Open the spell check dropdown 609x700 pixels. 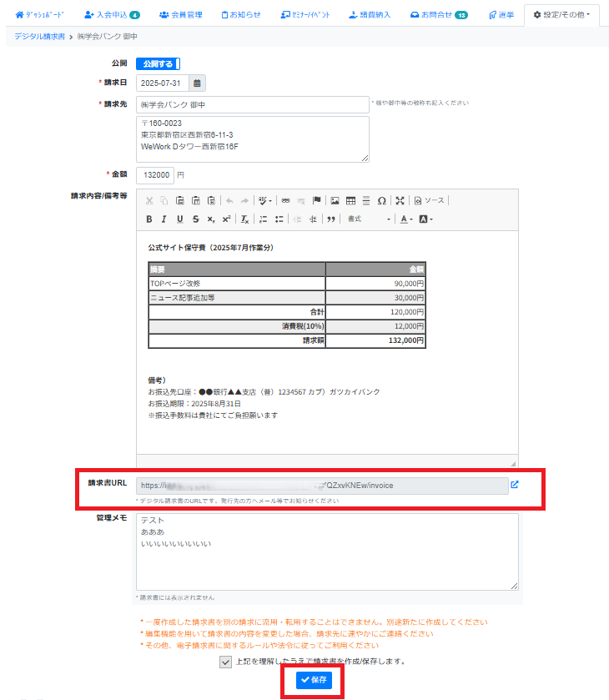(265, 200)
